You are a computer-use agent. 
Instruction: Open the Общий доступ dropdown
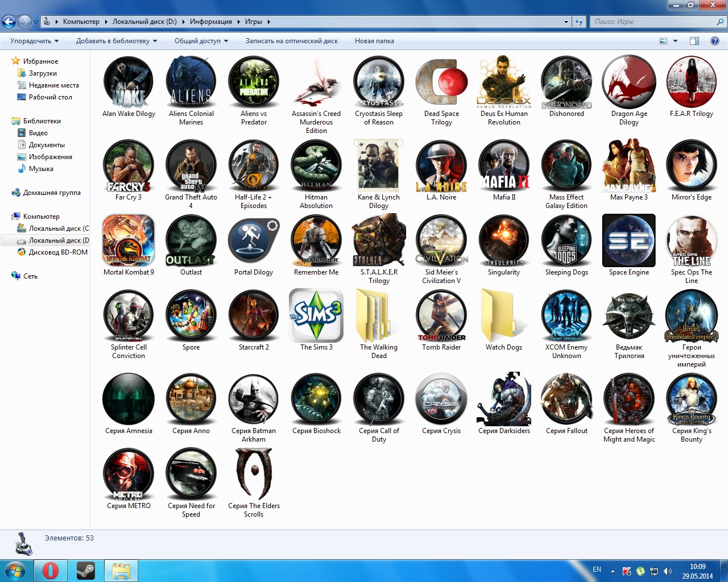coord(201,41)
